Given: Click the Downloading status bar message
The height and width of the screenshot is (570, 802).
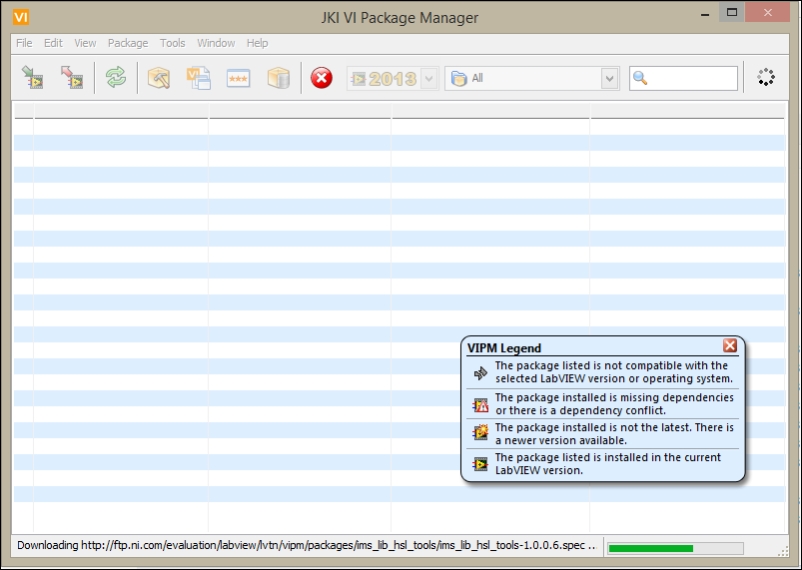Looking at the screenshot, I should (307, 545).
